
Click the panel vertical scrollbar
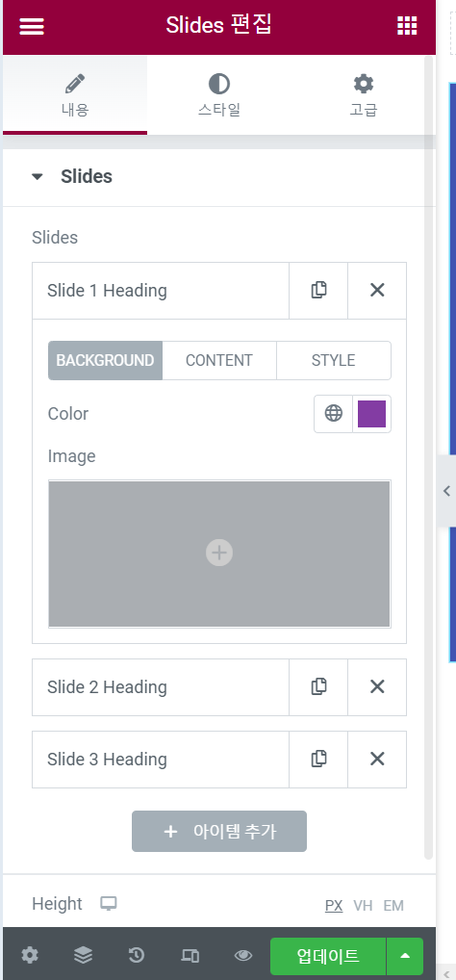point(428,456)
